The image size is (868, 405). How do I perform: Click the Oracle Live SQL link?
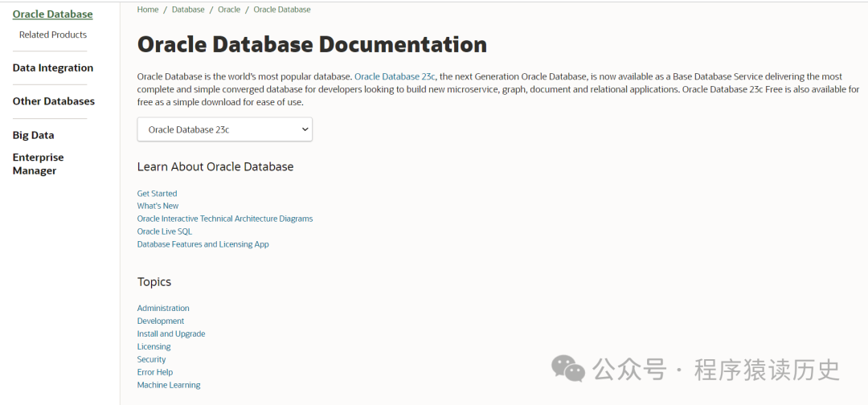pyautogui.click(x=164, y=231)
